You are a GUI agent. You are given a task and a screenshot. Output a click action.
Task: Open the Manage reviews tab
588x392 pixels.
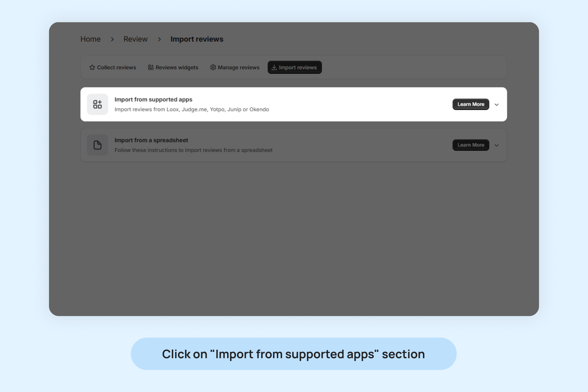coord(235,68)
